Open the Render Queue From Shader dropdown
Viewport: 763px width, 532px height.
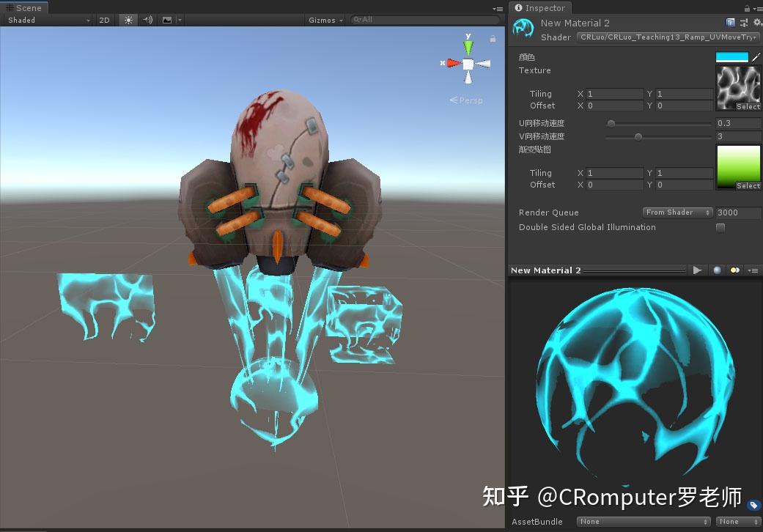677,212
